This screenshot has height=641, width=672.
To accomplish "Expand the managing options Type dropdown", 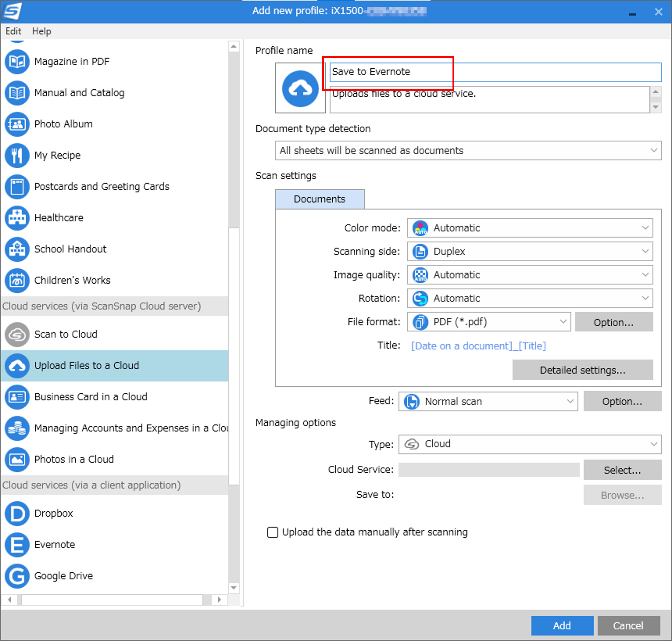I will (x=530, y=444).
